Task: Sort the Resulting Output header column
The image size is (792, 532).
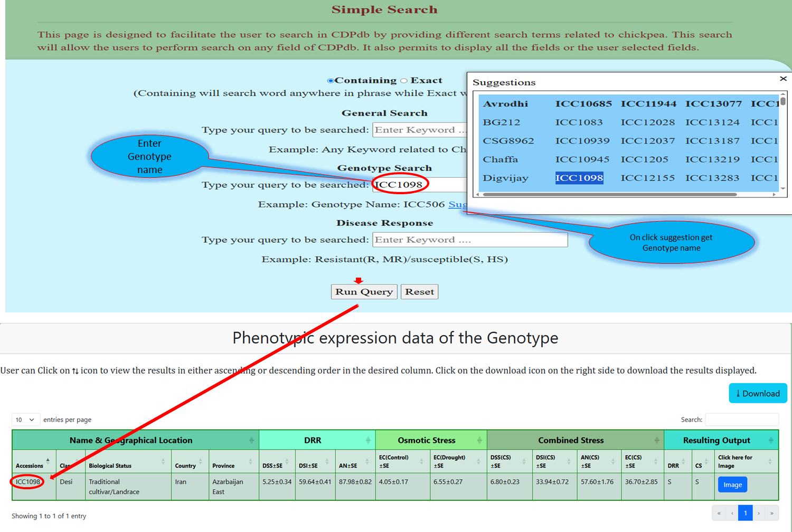Action: tap(771, 440)
